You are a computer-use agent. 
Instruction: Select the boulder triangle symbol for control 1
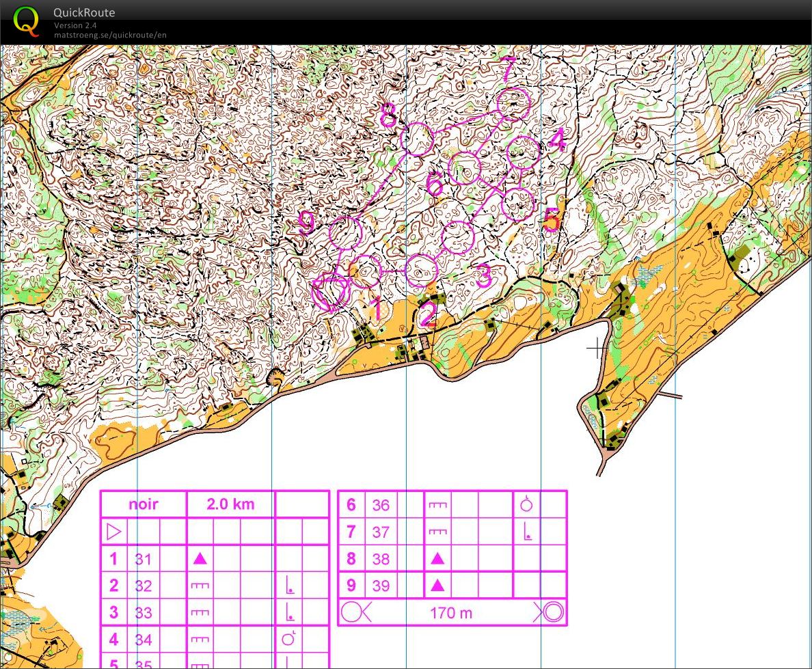[x=200, y=558]
